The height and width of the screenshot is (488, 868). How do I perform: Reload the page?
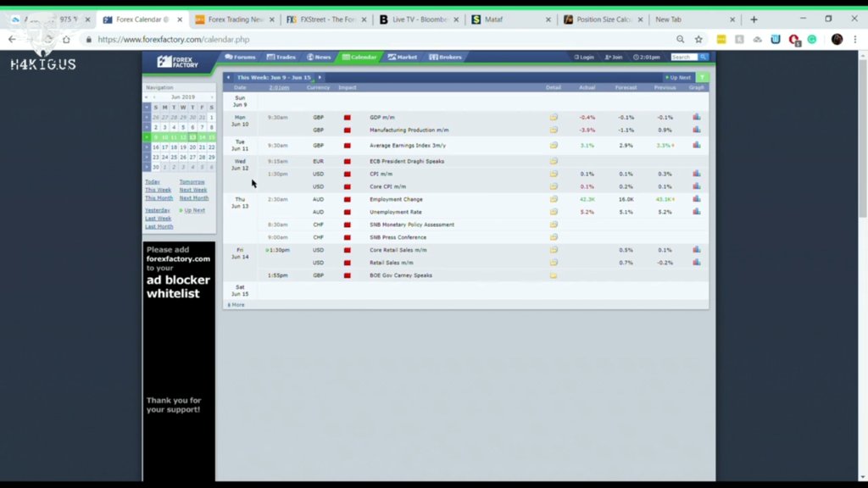click(x=48, y=39)
